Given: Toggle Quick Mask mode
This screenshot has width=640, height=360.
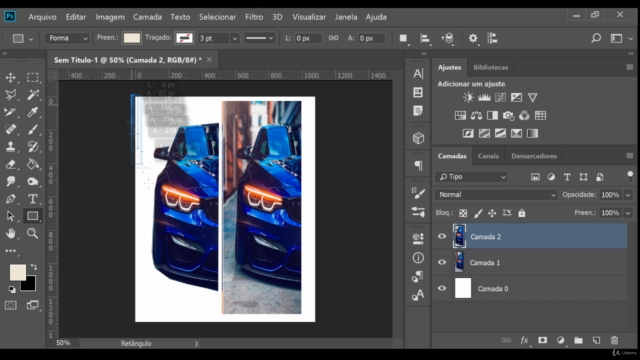Looking at the screenshot, I should pyautogui.click(x=11, y=305).
